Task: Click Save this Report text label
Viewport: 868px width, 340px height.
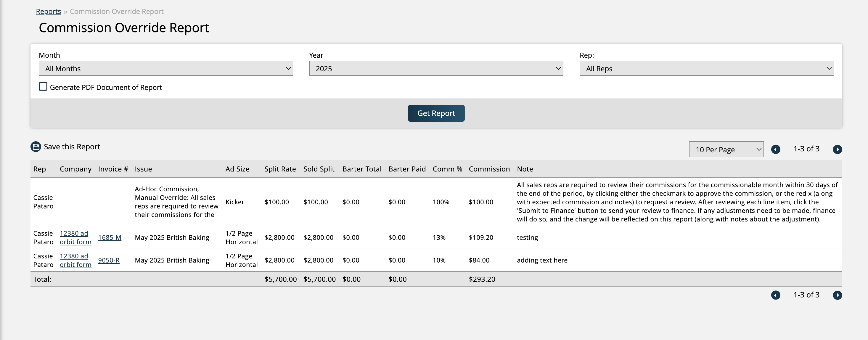Action: click(72, 147)
